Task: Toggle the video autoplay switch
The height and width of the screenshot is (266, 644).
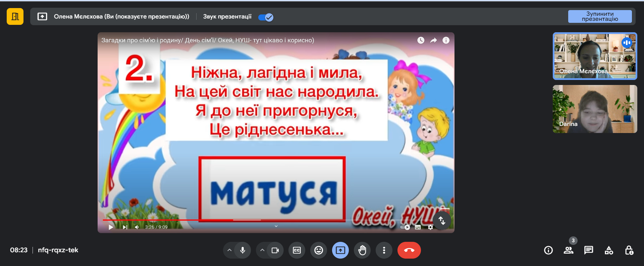Action: [405, 227]
